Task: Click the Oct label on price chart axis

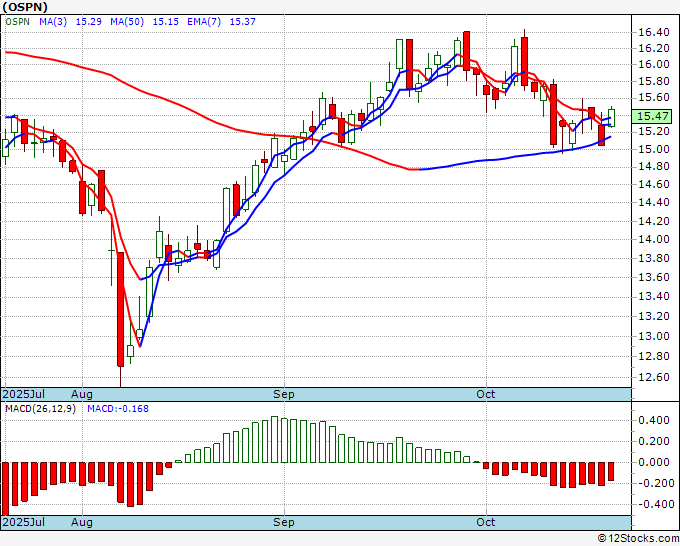Action: click(486, 394)
